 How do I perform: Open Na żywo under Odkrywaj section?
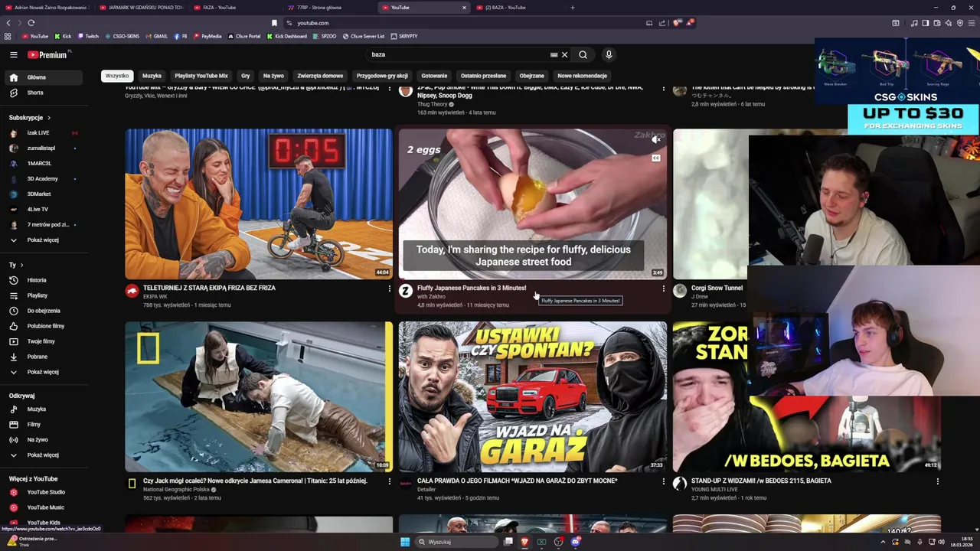[x=42, y=439]
